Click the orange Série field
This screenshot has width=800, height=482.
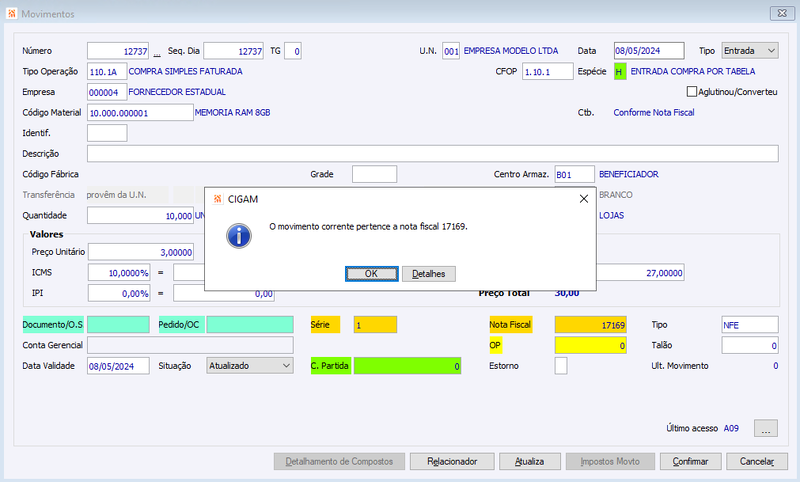(375, 325)
